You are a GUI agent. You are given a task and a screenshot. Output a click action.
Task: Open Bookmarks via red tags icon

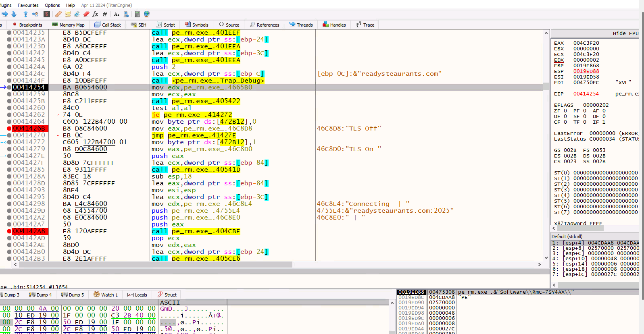click(86, 14)
